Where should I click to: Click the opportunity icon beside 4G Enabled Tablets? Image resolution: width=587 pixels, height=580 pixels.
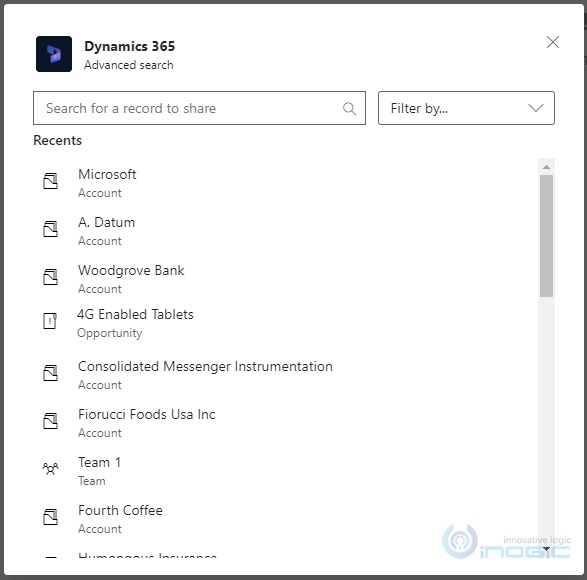tap(50, 321)
